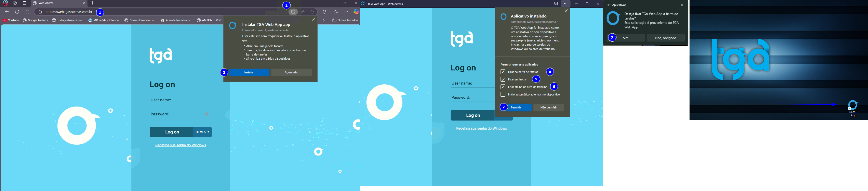
Task: Click Sim to pin to taskbar
Action: 626,38
